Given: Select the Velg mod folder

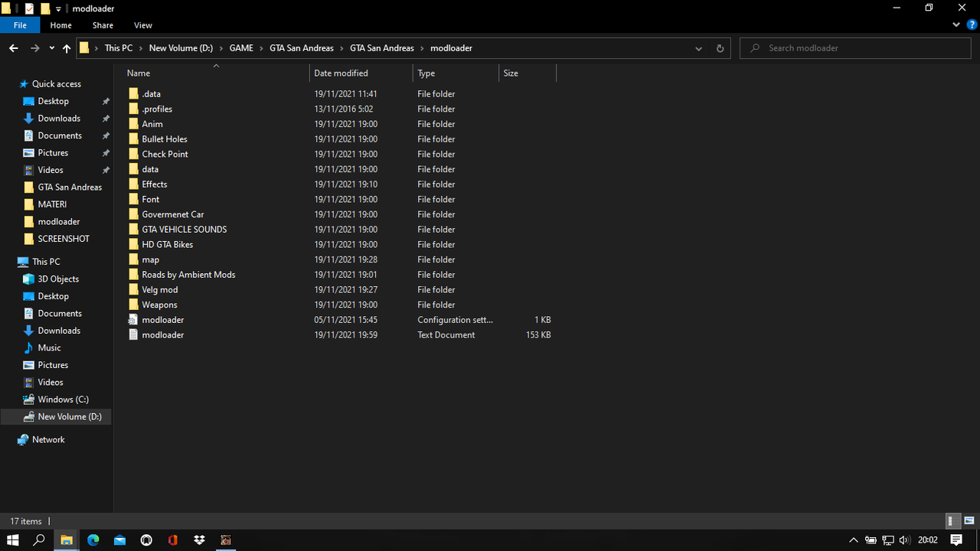Looking at the screenshot, I should click(x=160, y=290).
